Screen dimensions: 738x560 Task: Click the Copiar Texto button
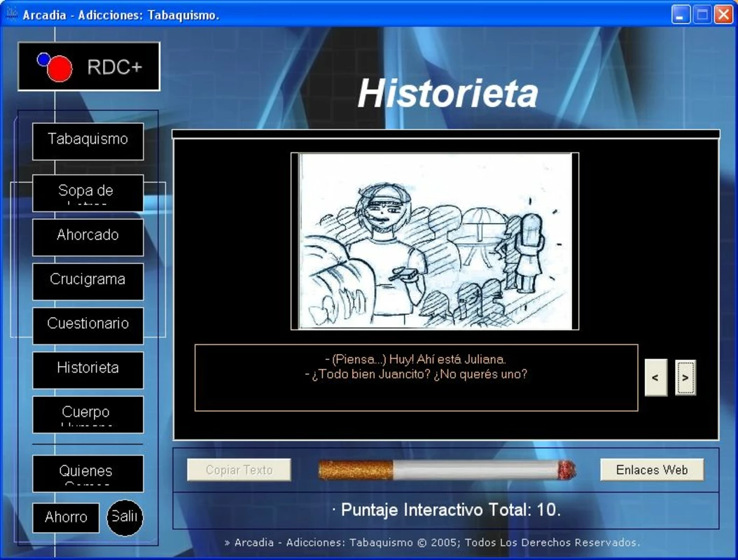click(239, 470)
